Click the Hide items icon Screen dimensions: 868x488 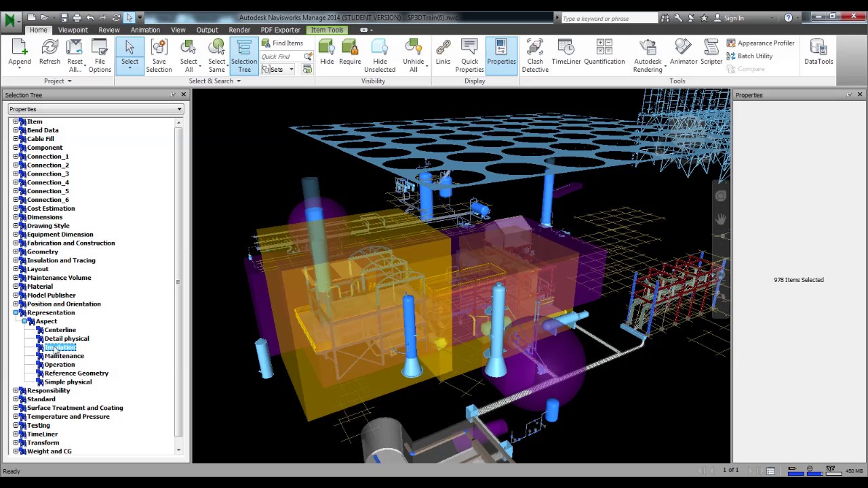click(x=327, y=47)
